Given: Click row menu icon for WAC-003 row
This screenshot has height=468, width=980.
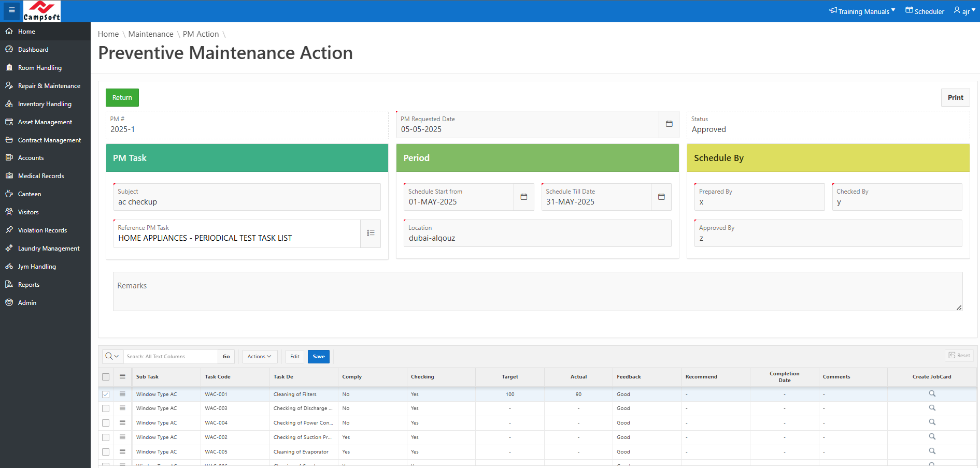Looking at the screenshot, I should click(122, 408).
